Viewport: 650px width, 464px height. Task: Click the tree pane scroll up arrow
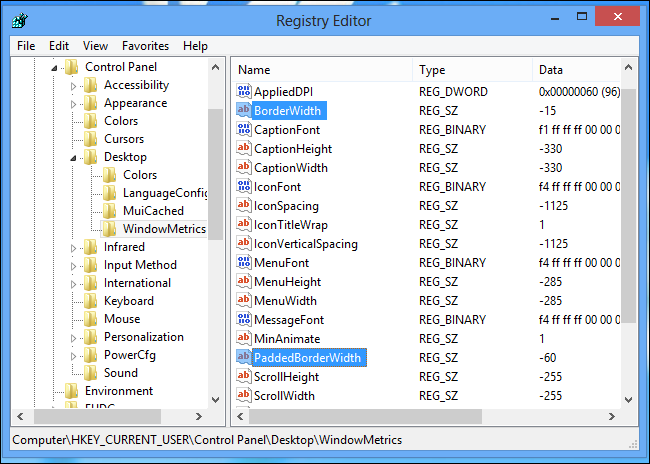tap(216, 67)
